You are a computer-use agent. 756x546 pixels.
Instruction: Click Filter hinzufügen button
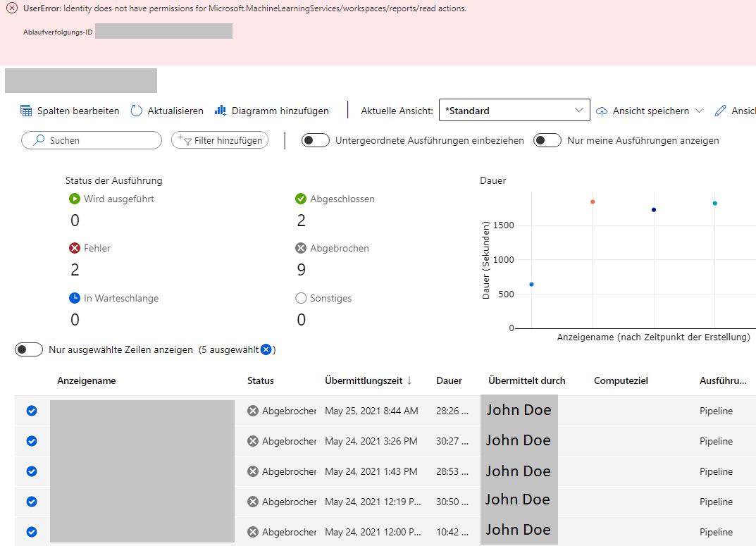(220, 140)
